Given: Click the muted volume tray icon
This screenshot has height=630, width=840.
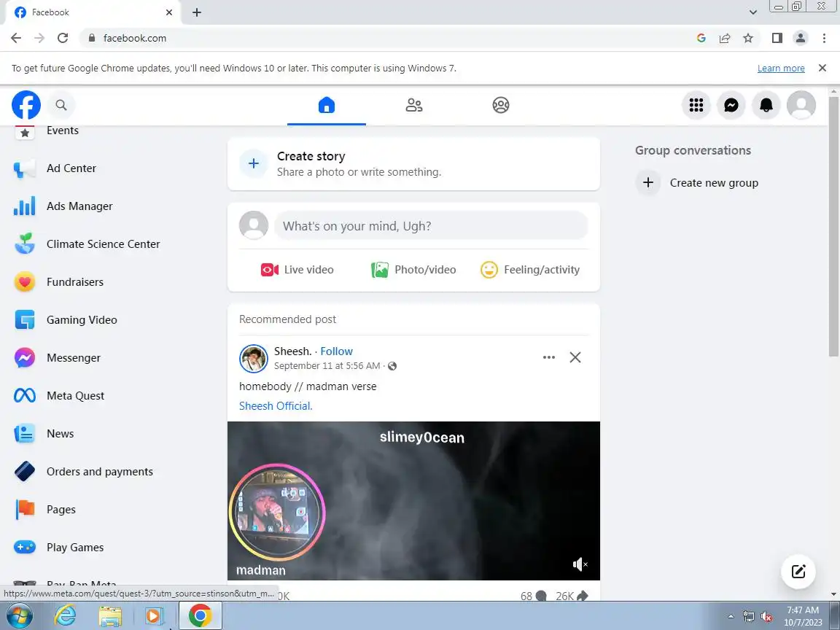Looking at the screenshot, I should pos(766,617).
